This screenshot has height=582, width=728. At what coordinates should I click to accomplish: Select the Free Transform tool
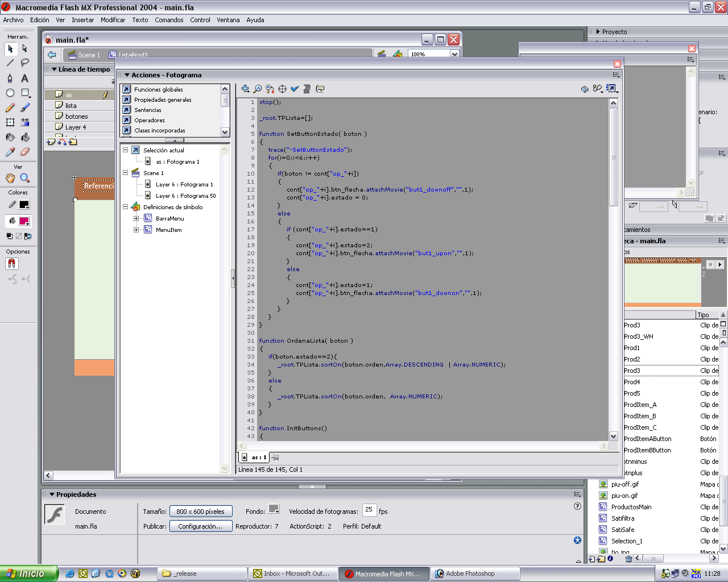(10, 122)
